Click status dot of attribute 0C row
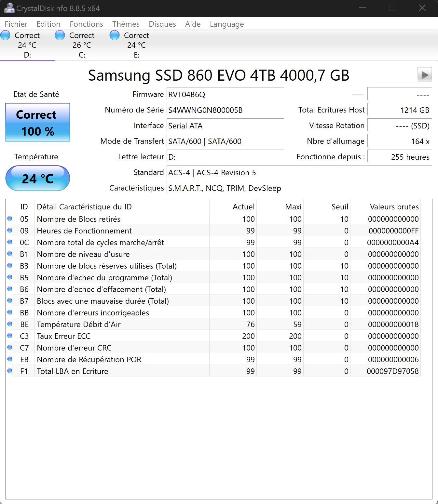The width and height of the screenshot is (438, 504). pyautogui.click(x=10, y=242)
